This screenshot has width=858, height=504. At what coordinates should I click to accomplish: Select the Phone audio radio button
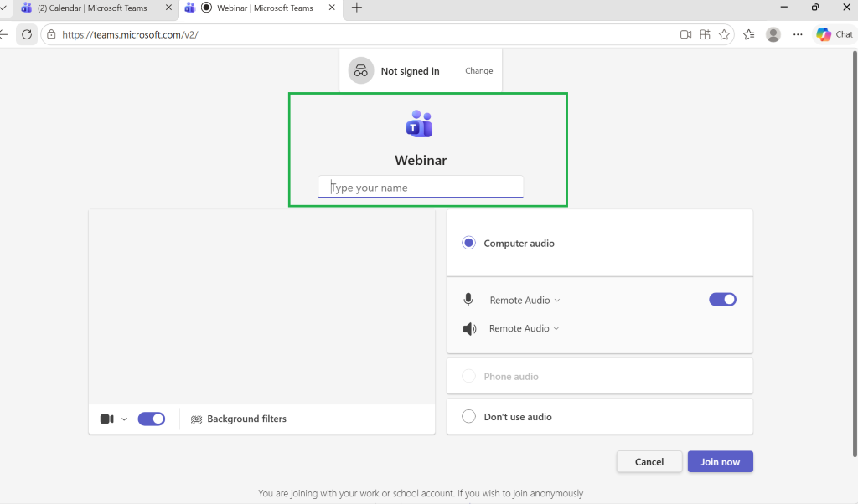point(468,376)
